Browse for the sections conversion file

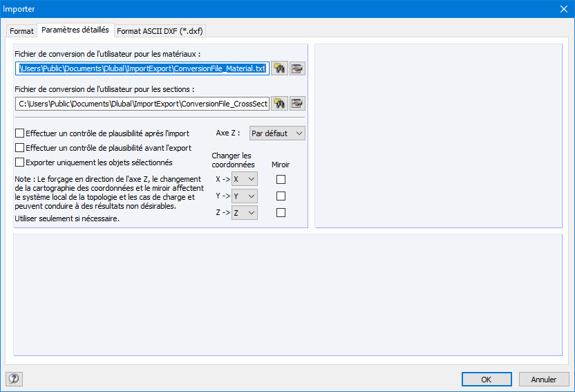279,104
